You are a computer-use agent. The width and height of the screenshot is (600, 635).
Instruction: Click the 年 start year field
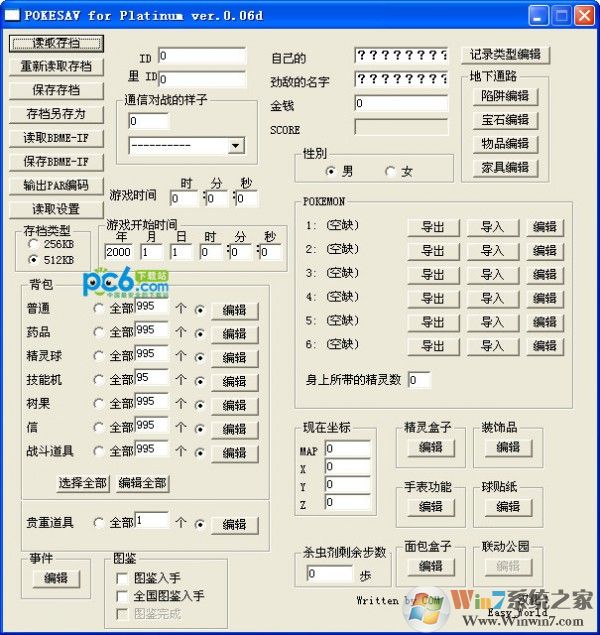point(119,252)
